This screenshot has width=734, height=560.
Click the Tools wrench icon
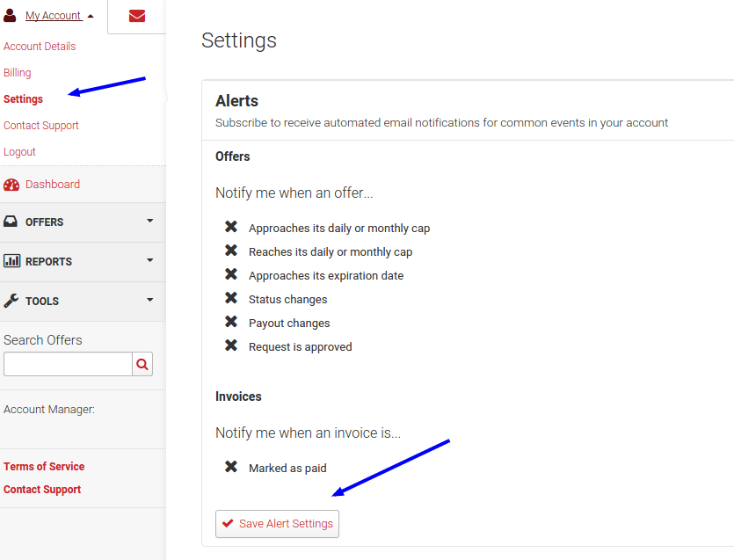[x=11, y=301]
